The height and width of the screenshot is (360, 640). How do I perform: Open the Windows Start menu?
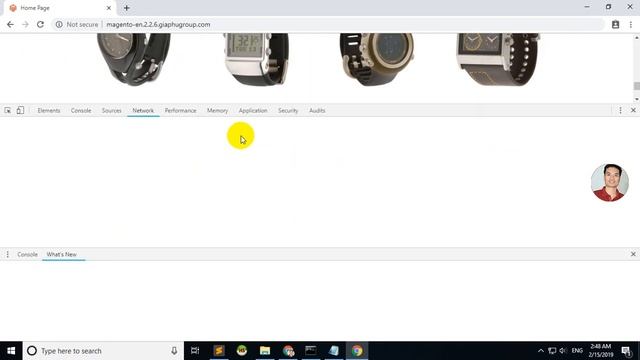coord(11,351)
